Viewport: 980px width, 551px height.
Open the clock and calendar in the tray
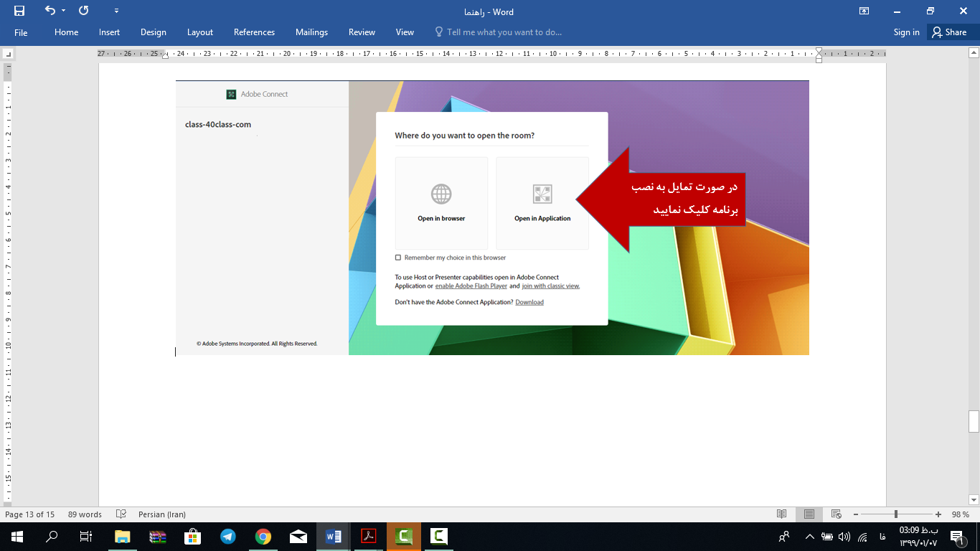click(x=918, y=536)
